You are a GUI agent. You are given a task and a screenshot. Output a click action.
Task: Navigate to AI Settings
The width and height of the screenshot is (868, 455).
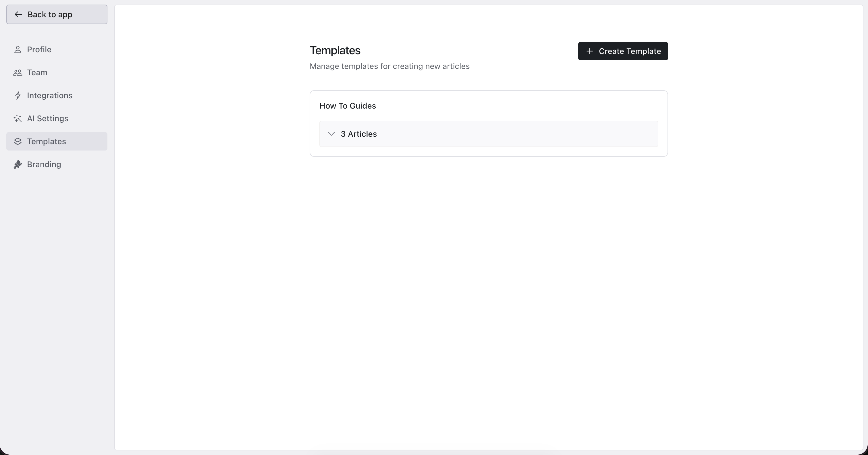click(57, 118)
